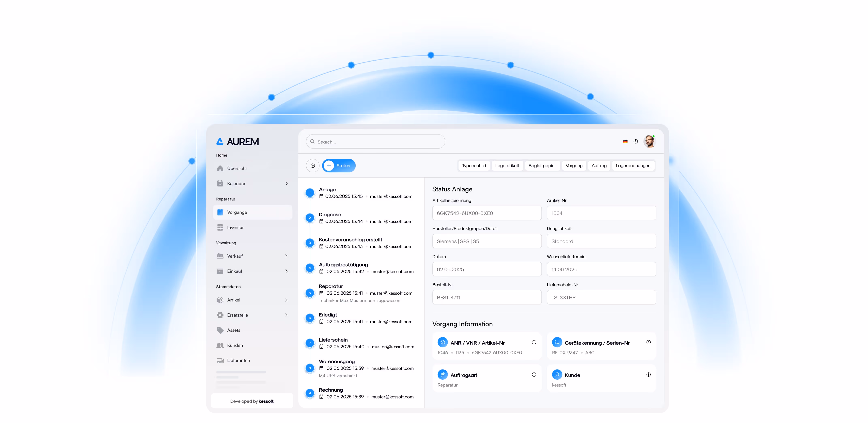The height and width of the screenshot is (423, 868).
Task: Click info icon on ANR / VNR card
Action: pyautogui.click(x=534, y=342)
